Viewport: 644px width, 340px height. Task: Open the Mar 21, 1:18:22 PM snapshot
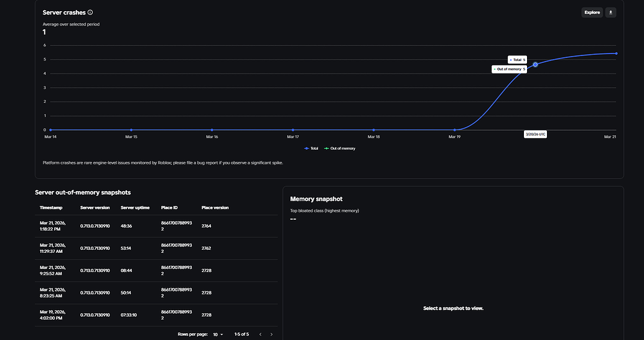click(x=156, y=226)
